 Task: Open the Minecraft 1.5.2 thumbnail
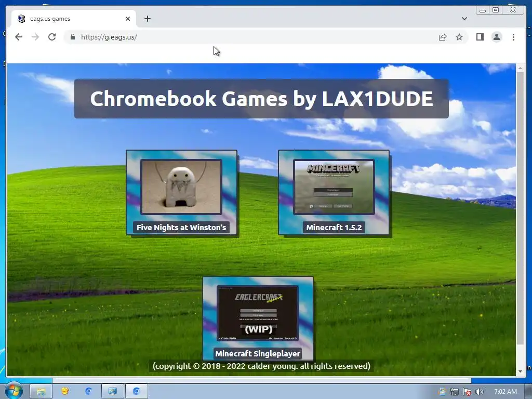[x=334, y=187]
